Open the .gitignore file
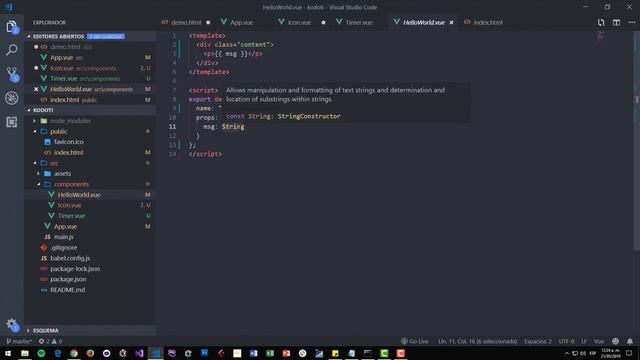 pos(63,247)
